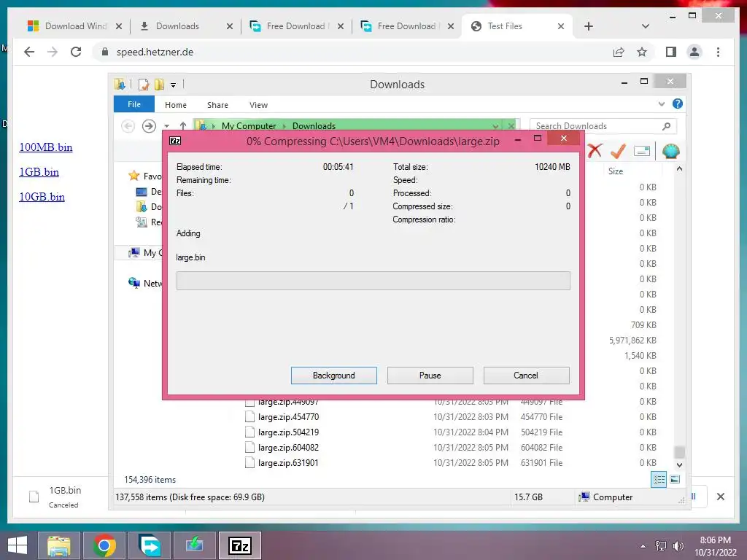
Task: Click the breadcrumb arrow after My Computer
Action: 285,126
